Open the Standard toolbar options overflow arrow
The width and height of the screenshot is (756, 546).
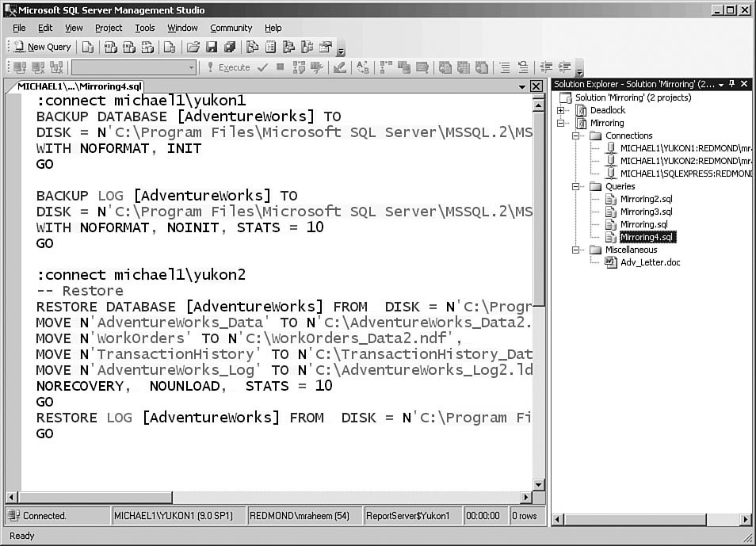(x=341, y=50)
